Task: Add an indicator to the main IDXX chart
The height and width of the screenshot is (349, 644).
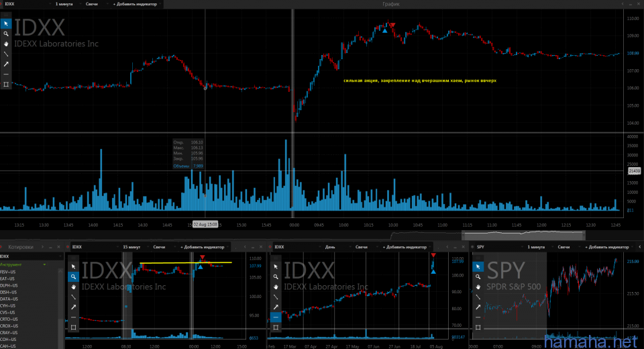Action: click(135, 4)
